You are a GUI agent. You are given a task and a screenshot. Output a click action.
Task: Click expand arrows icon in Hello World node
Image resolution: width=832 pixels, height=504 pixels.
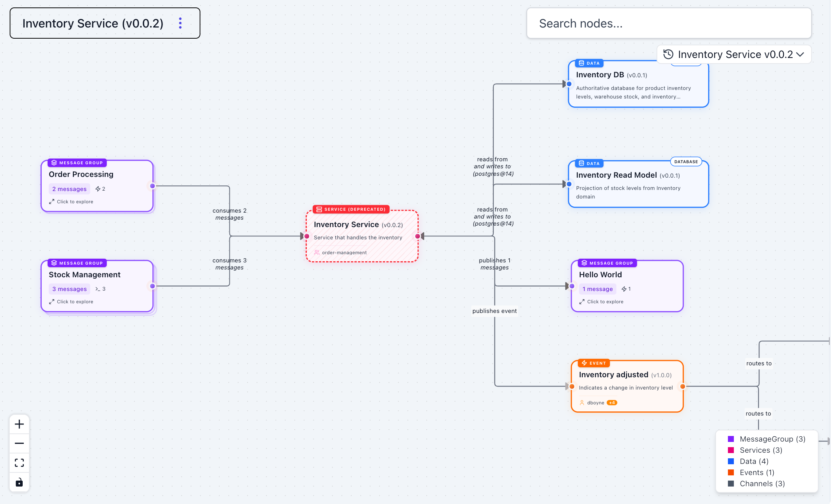point(582,301)
